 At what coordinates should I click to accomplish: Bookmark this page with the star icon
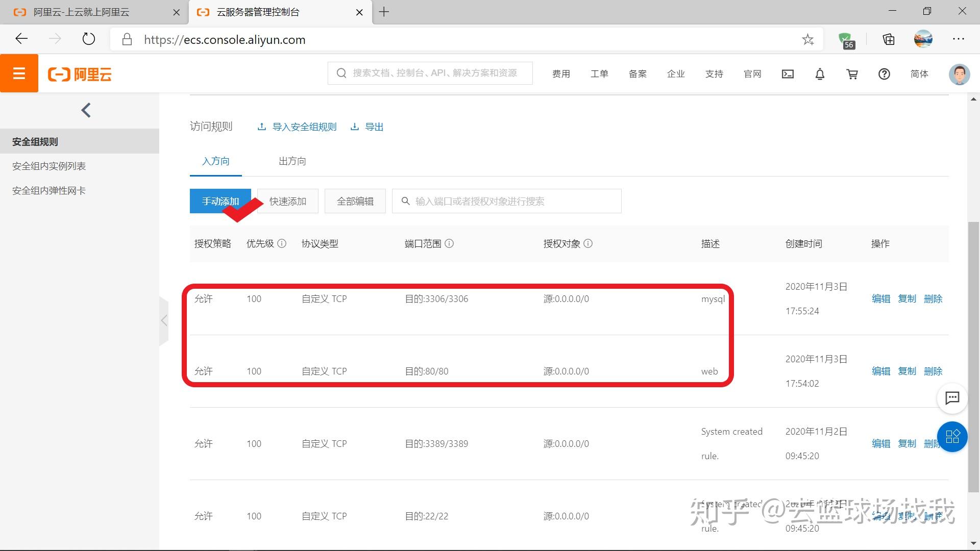coord(807,40)
